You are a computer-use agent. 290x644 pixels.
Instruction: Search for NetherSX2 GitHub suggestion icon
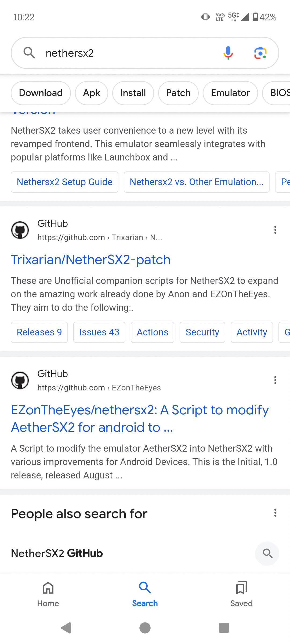267,553
